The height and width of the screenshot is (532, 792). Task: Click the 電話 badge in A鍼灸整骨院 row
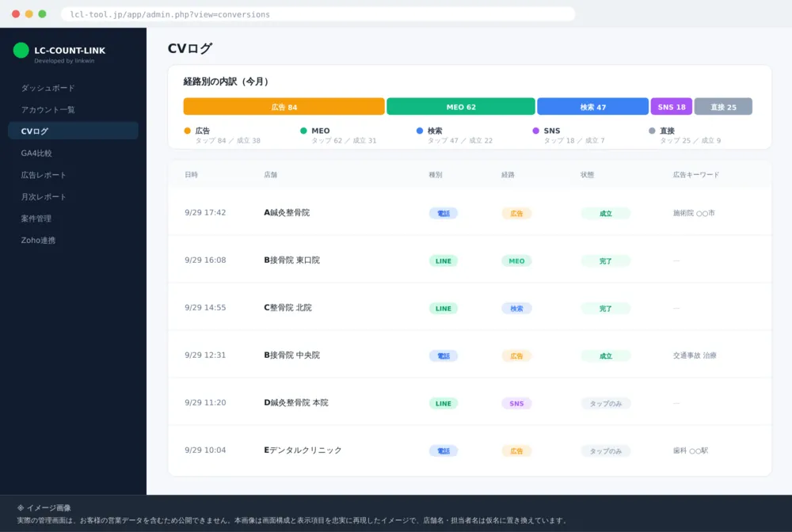tap(444, 213)
